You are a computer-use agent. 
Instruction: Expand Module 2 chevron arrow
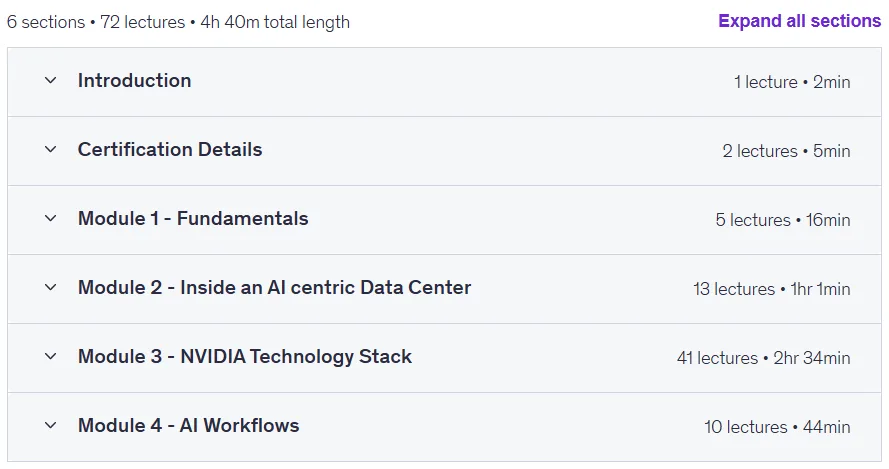pos(50,288)
